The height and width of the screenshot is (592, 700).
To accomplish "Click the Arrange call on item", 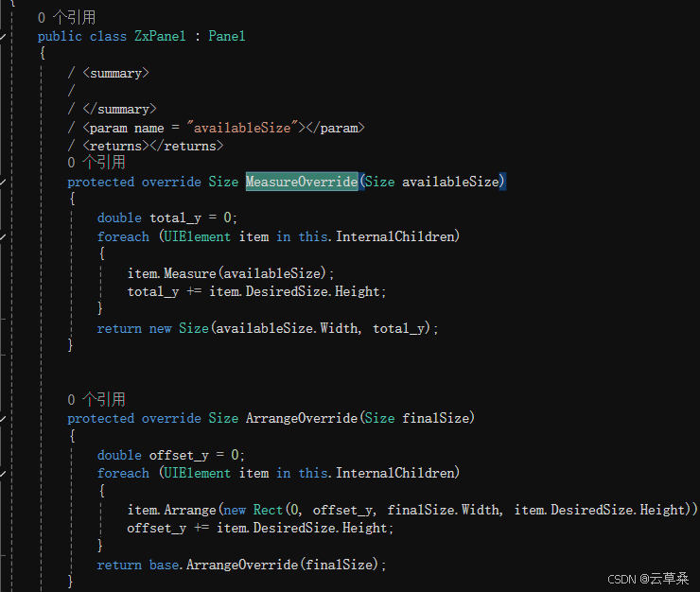I will pyautogui.click(x=190, y=511).
